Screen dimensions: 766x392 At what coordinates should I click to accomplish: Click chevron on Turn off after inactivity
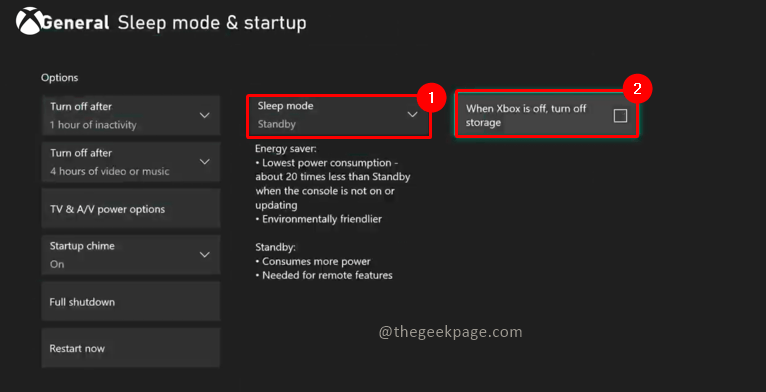coord(205,115)
